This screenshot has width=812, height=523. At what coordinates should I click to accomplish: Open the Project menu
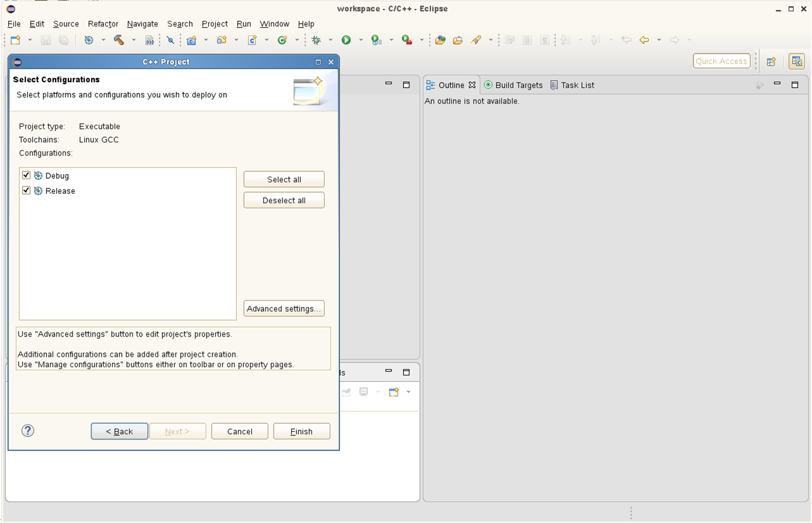pyautogui.click(x=215, y=24)
